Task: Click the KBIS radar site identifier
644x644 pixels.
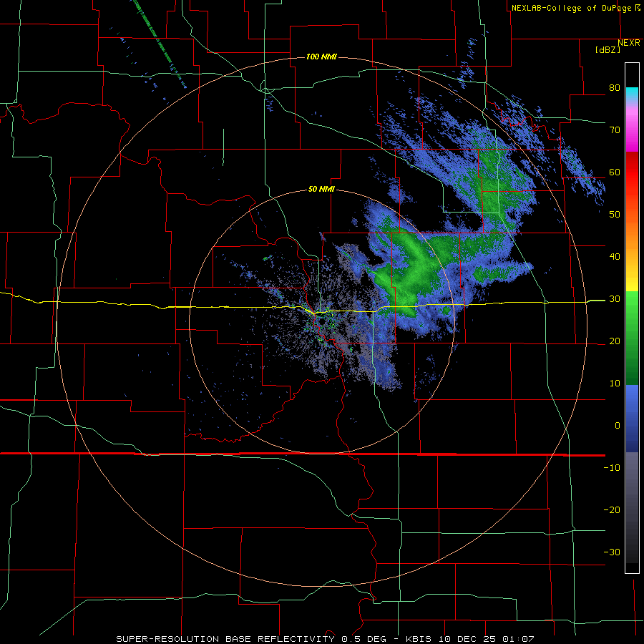Action: (419, 639)
